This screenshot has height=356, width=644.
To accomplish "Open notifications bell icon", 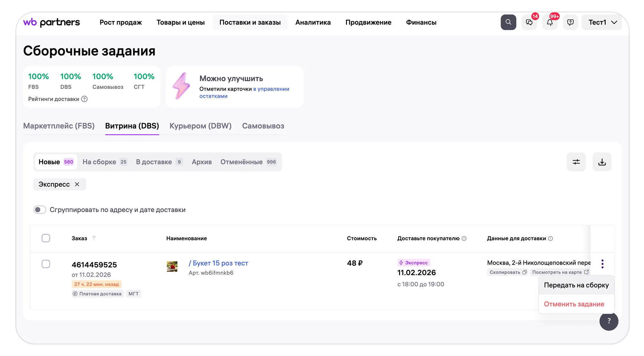I will [x=549, y=22].
